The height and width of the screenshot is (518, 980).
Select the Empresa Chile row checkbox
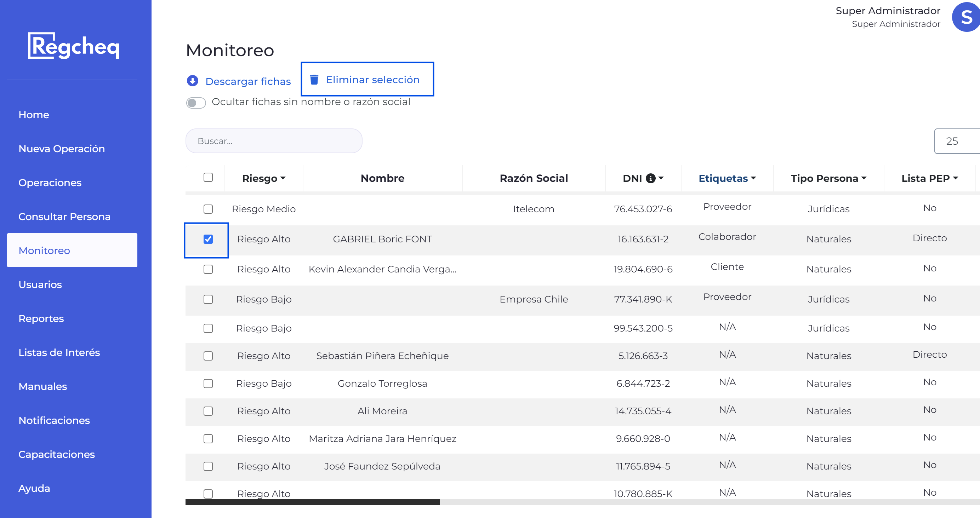click(208, 299)
